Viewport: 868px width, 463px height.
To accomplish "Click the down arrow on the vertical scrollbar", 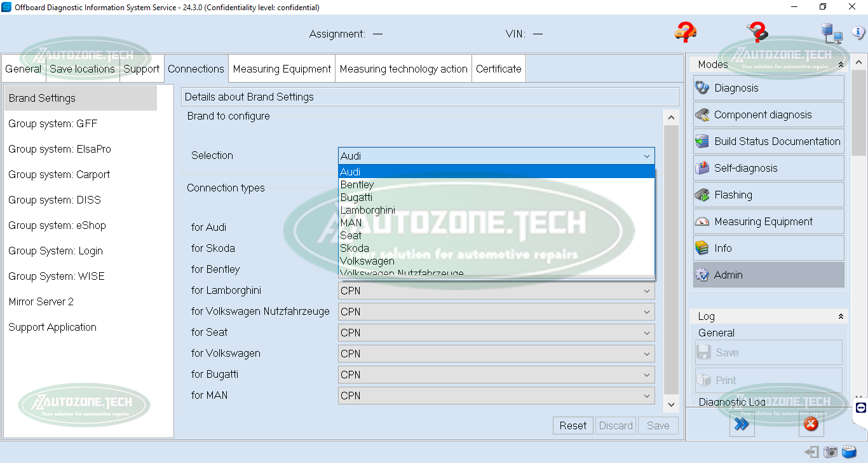I will [671, 404].
